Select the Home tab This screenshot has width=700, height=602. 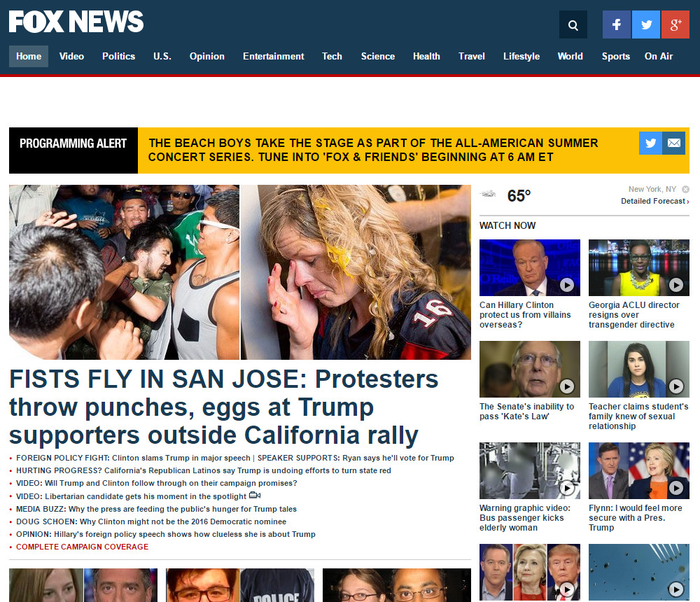coord(29,56)
